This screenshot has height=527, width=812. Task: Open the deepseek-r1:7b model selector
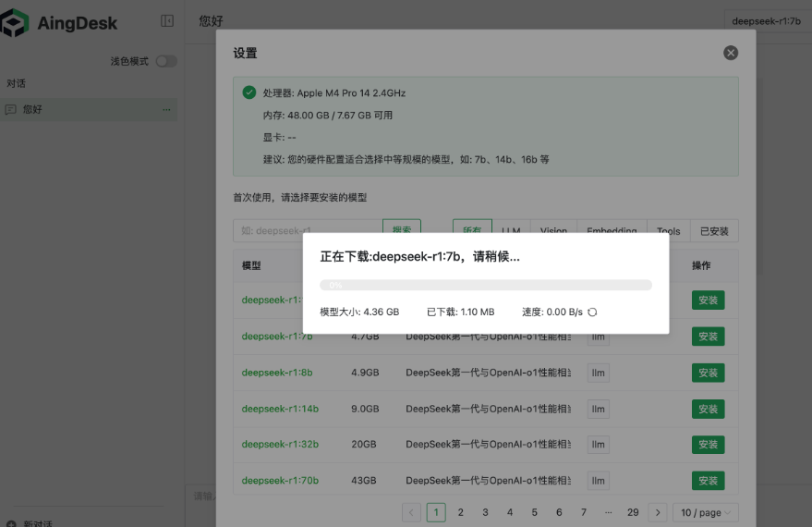pos(766,21)
